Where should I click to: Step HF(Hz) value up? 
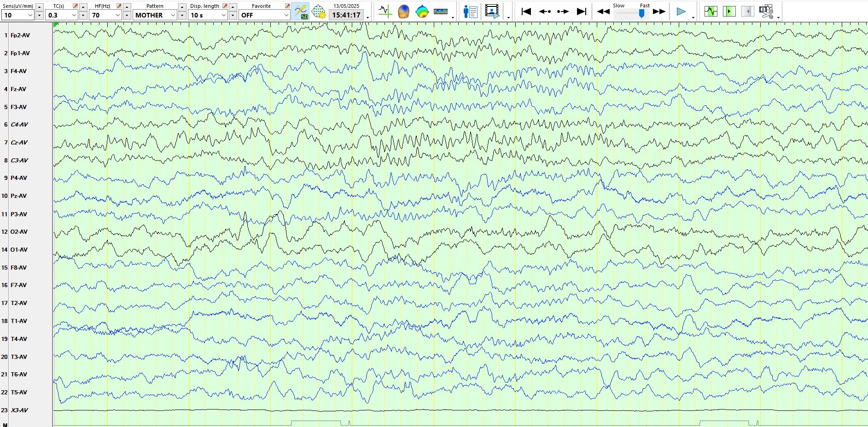[127, 7]
